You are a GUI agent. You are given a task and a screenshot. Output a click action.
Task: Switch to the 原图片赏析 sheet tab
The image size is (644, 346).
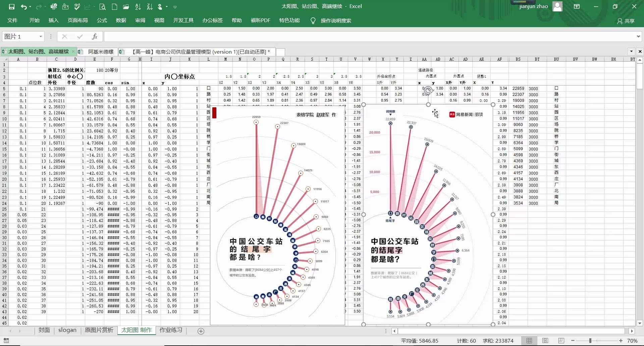[x=99, y=330]
